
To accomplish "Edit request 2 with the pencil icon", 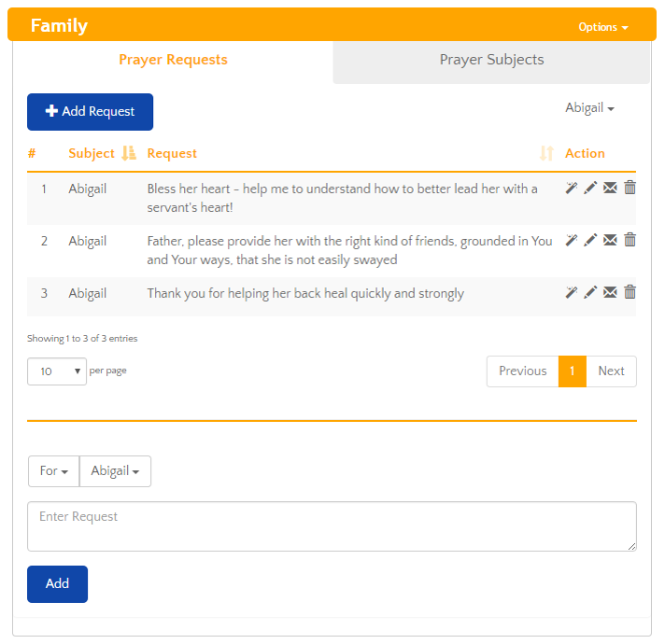I will click(590, 240).
